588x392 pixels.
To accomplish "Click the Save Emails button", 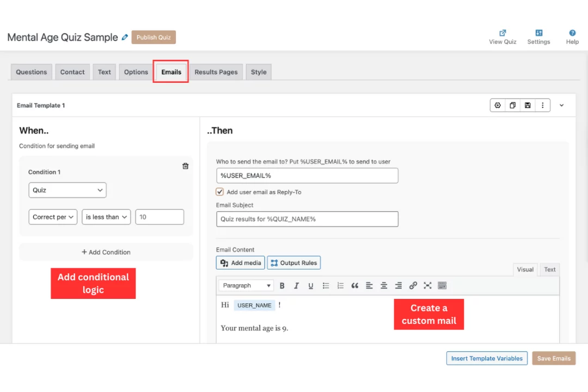I will pyautogui.click(x=554, y=358).
